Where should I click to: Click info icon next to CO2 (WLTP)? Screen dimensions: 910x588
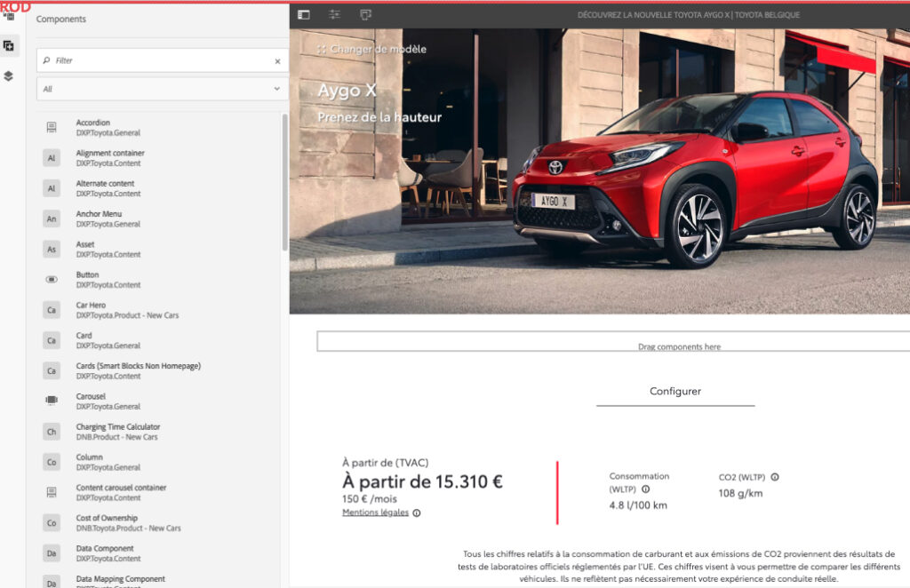[x=775, y=477]
